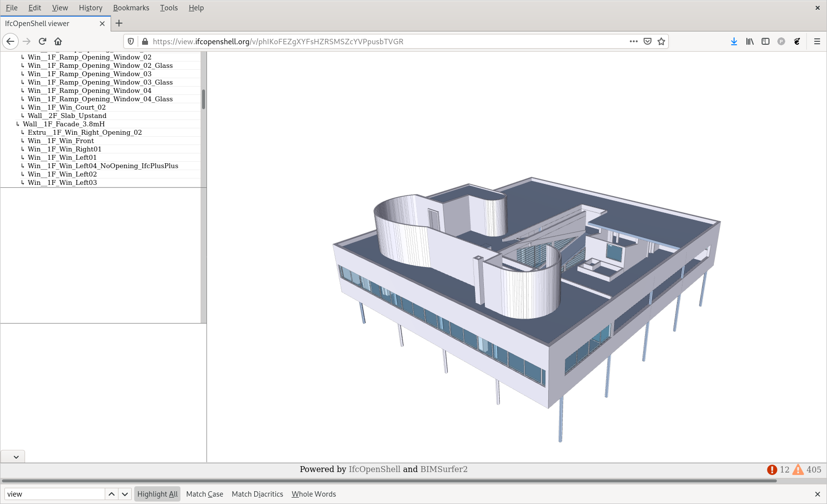
Task: Select Win__1F_Win_Left02 tree item
Action: click(62, 174)
